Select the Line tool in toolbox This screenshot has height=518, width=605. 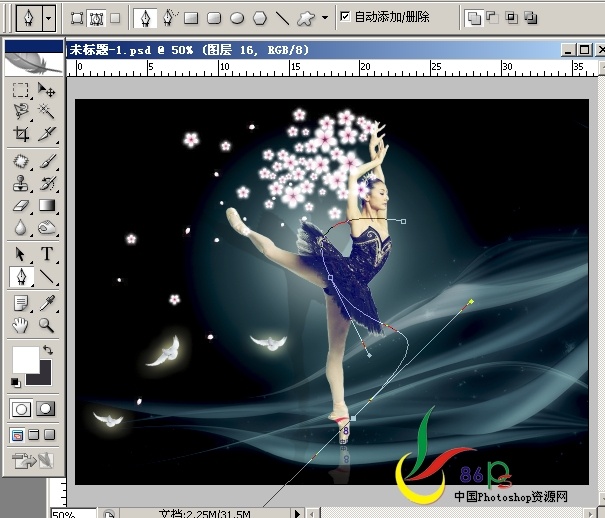(x=47, y=277)
